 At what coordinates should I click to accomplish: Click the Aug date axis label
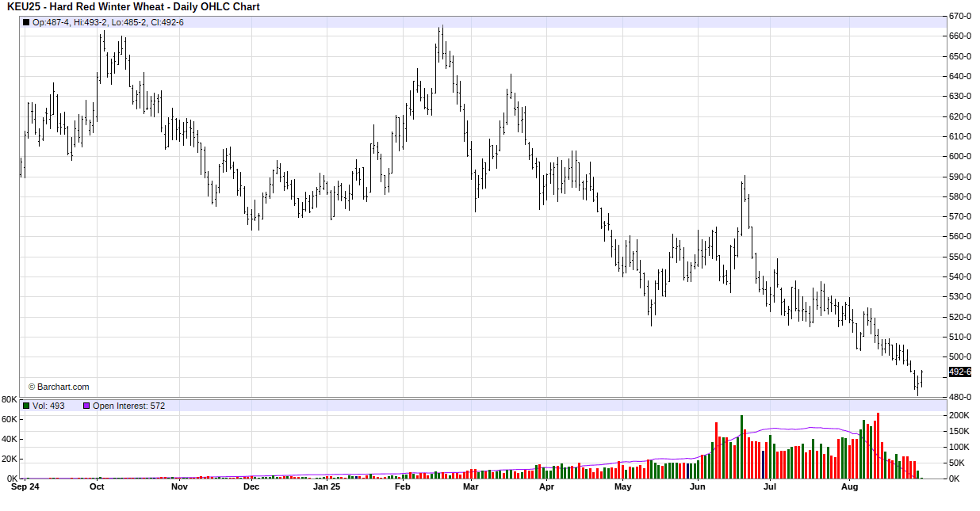[849, 487]
